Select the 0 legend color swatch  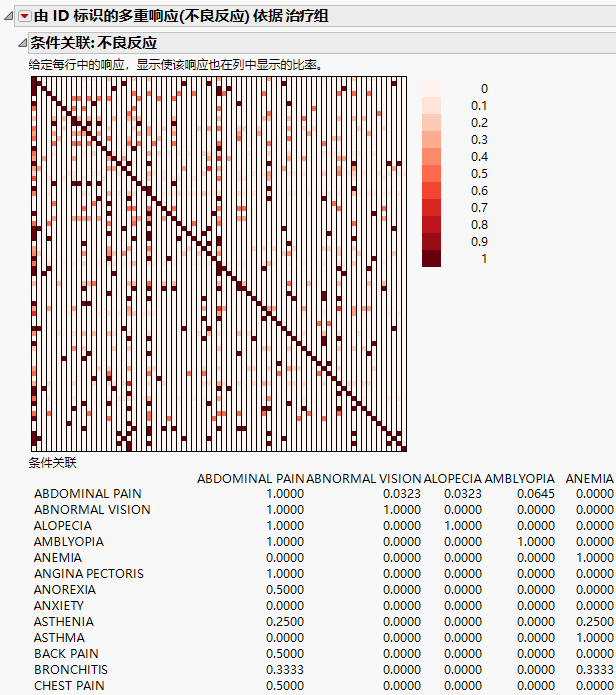(x=431, y=89)
